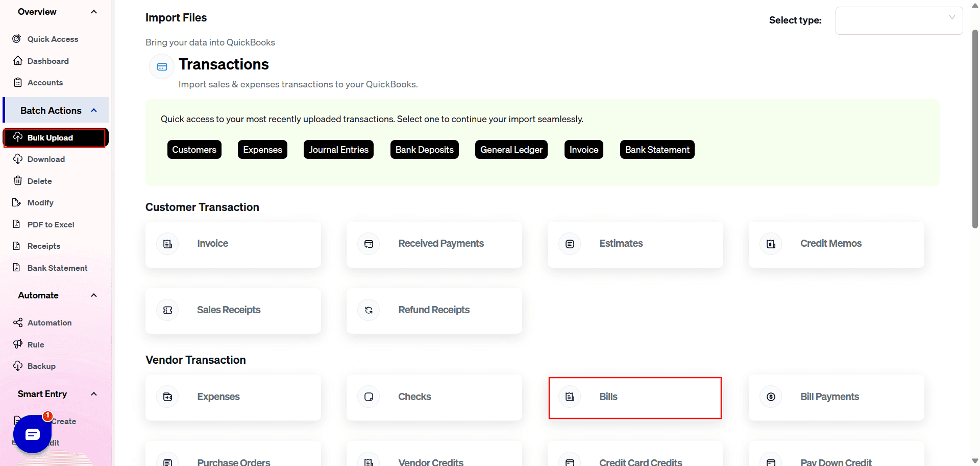
Task: Click the Automation share icon
Action: tap(18, 322)
